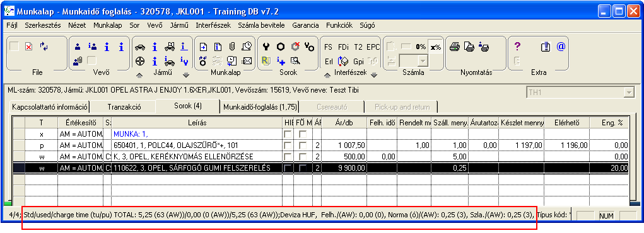Click the purple question mark help icon
Viewport: 644px width, 233px height.
coord(517,47)
